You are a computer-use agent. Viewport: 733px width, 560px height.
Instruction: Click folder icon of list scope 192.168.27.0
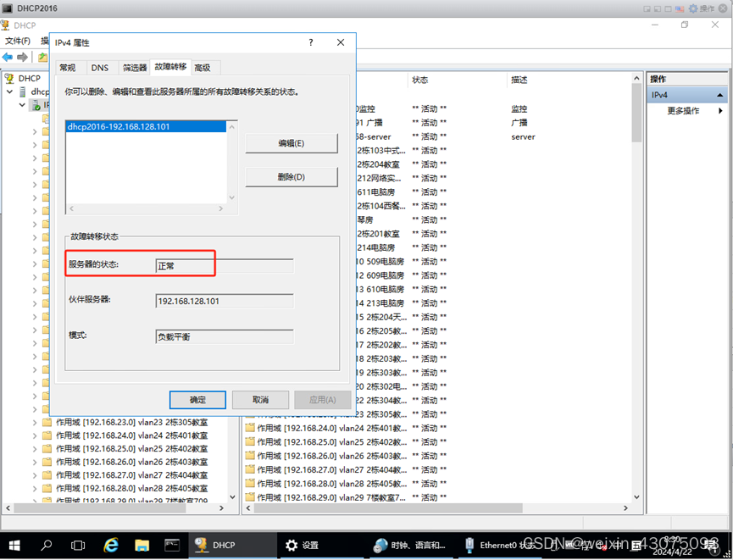pyautogui.click(x=250, y=469)
